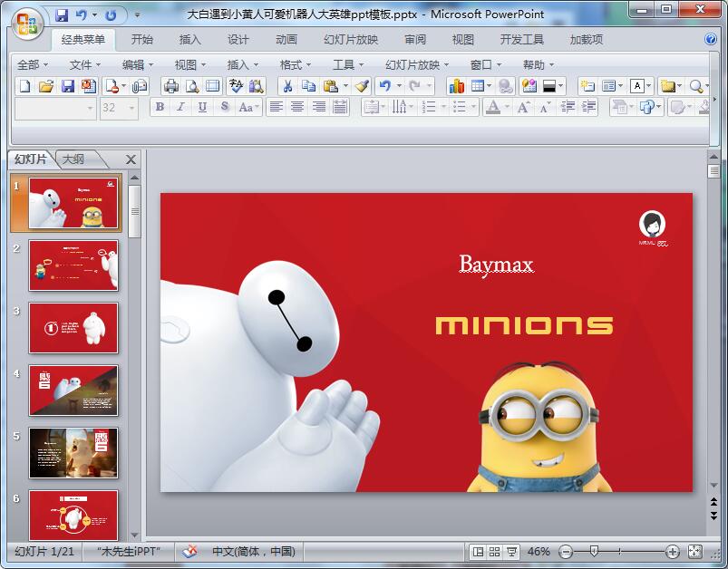Image resolution: width=728 pixels, height=569 pixels.
Task: Click the zoom in plus button
Action: coord(673,552)
